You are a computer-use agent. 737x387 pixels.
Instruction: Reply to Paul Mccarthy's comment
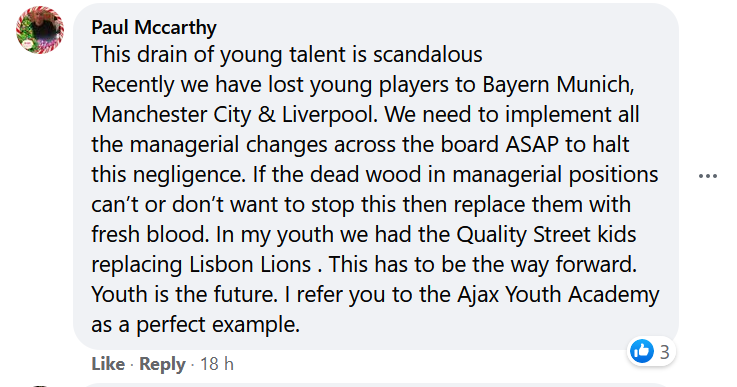click(x=162, y=364)
